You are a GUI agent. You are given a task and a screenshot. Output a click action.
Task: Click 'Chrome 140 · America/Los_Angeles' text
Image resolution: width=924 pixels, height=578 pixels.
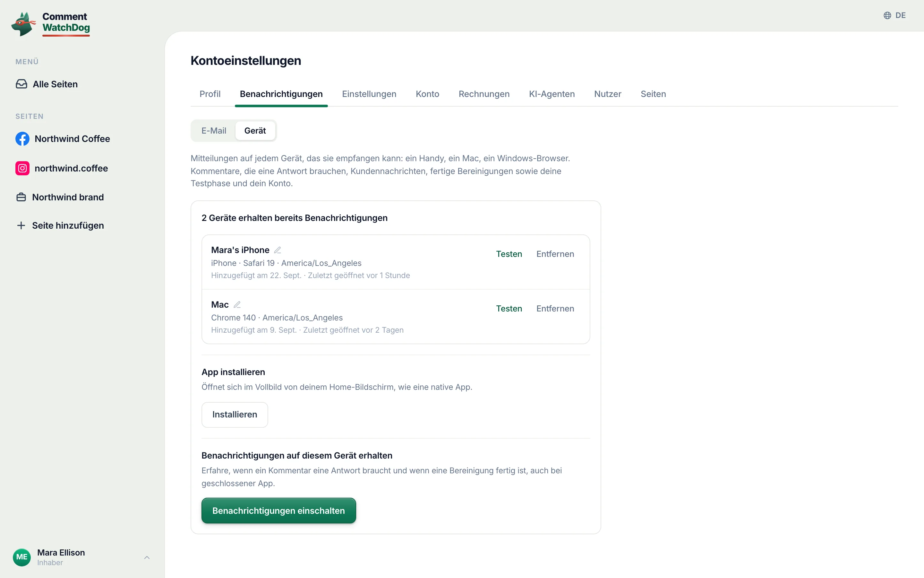pyautogui.click(x=277, y=318)
